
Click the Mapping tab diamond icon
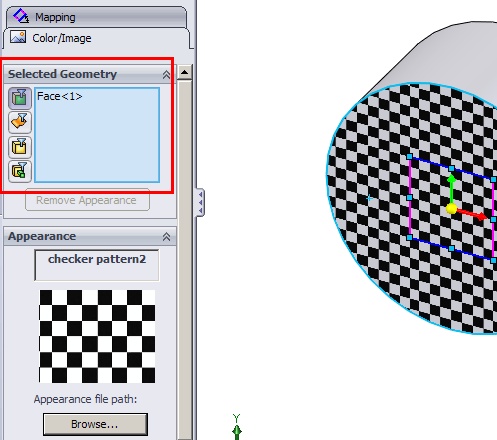(x=21, y=16)
